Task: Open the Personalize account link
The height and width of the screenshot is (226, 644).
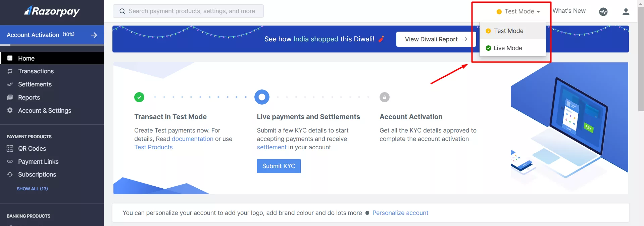Action: pos(400,213)
